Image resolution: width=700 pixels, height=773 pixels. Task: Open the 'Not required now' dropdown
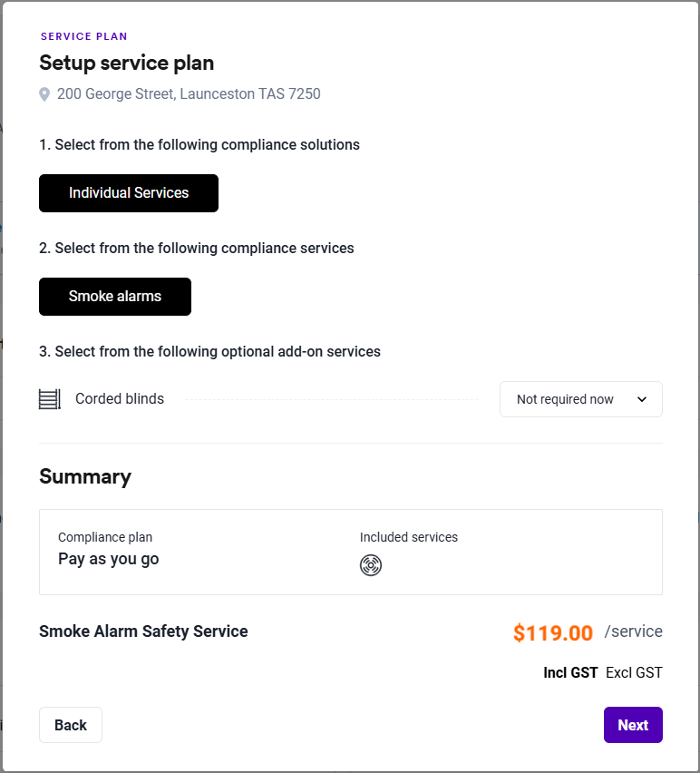(580, 399)
